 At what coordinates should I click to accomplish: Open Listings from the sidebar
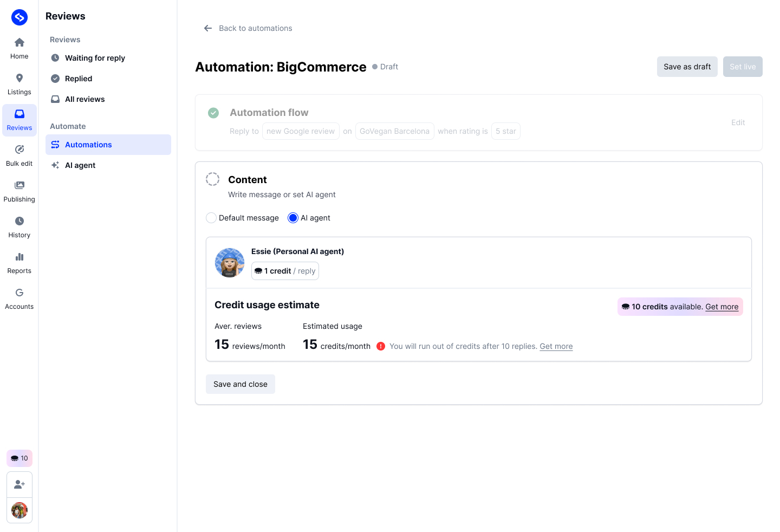[x=19, y=84]
